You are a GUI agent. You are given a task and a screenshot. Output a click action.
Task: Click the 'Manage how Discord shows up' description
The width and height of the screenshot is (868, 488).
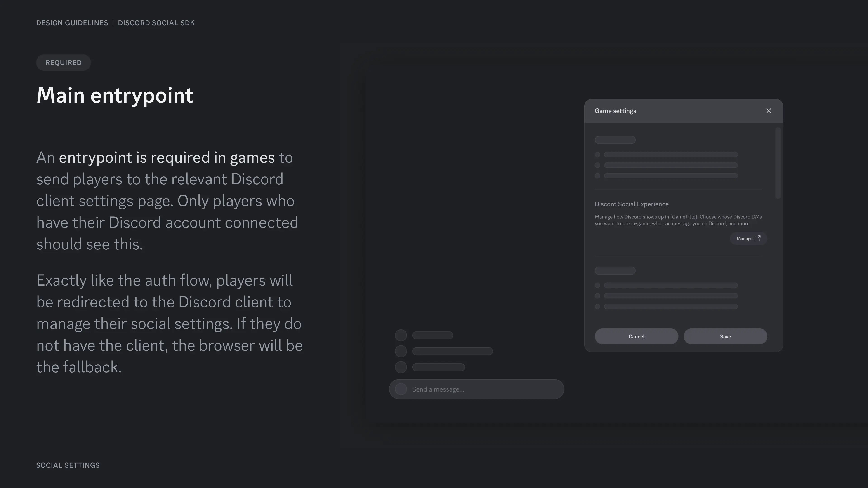point(678,220)
